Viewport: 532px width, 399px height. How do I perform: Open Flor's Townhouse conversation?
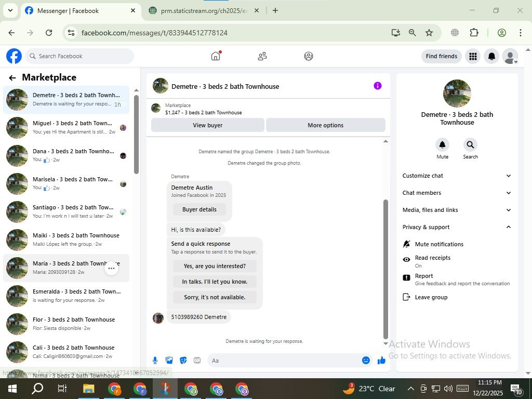click(66, 324)
